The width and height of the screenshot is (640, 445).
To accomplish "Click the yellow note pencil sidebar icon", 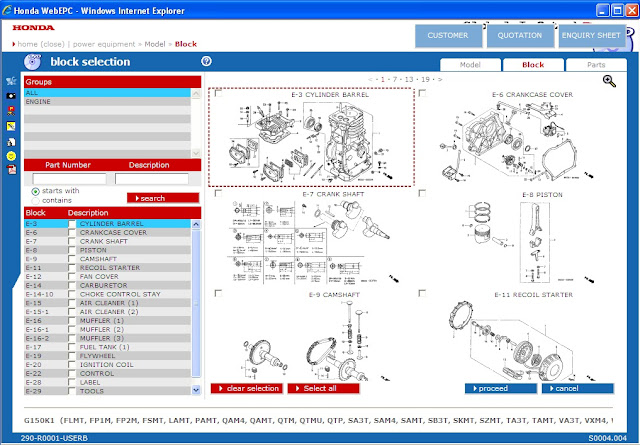I will pos(11,126).
